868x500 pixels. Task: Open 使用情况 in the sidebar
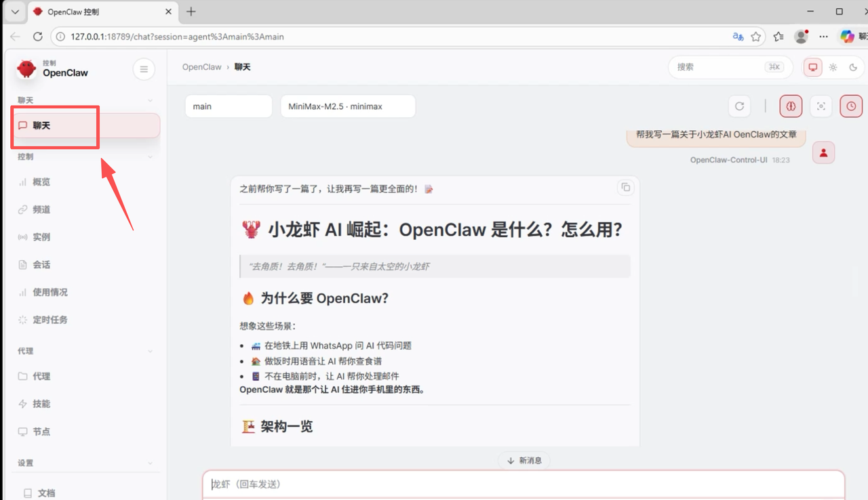click(87, 292)
